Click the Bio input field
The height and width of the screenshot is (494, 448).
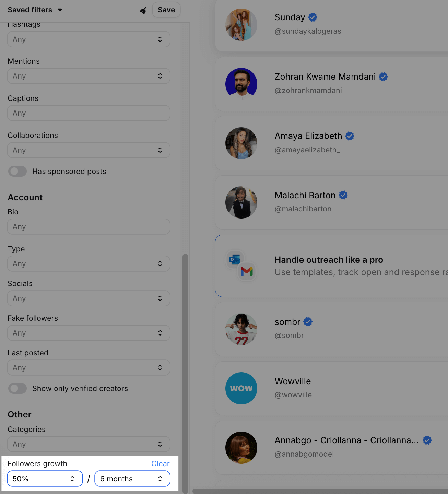point(89,226)
